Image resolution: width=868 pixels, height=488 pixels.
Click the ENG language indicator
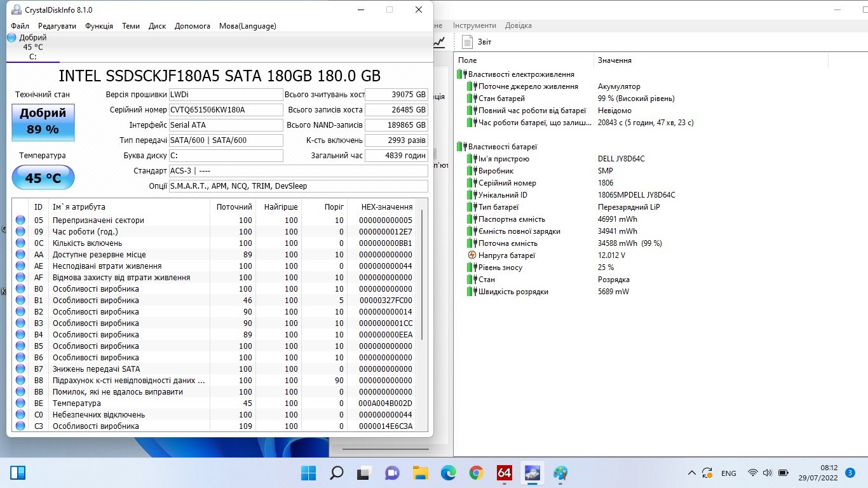(729, 473)
